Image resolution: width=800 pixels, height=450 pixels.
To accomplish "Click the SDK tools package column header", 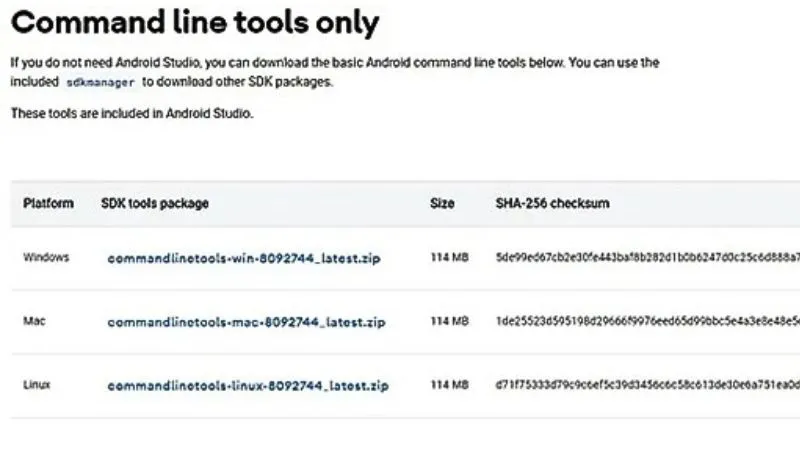I will coord(155,203).
